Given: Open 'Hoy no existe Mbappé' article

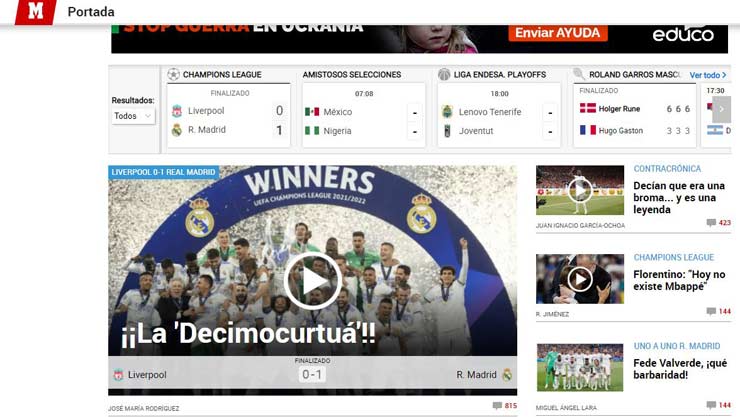Looking at the screenshot, I should click(x=679, y=280).
